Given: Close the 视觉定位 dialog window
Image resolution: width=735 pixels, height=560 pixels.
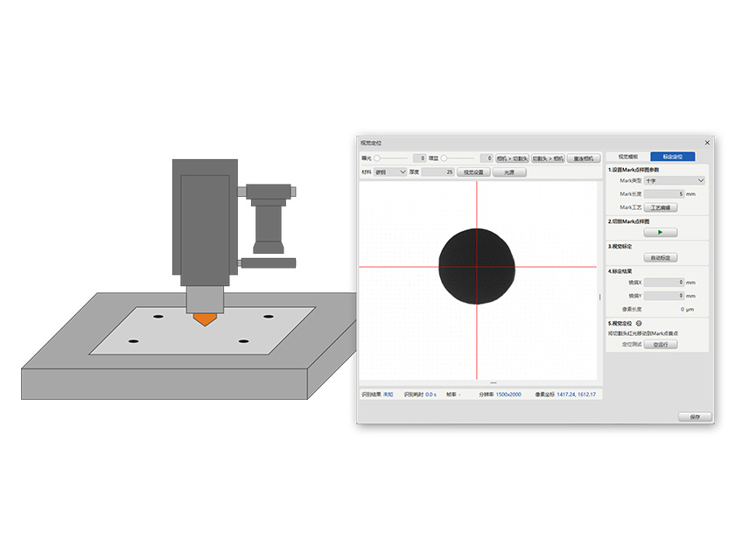Looking at the screenshot, I should pyautogui.click(x=707, y=143).
